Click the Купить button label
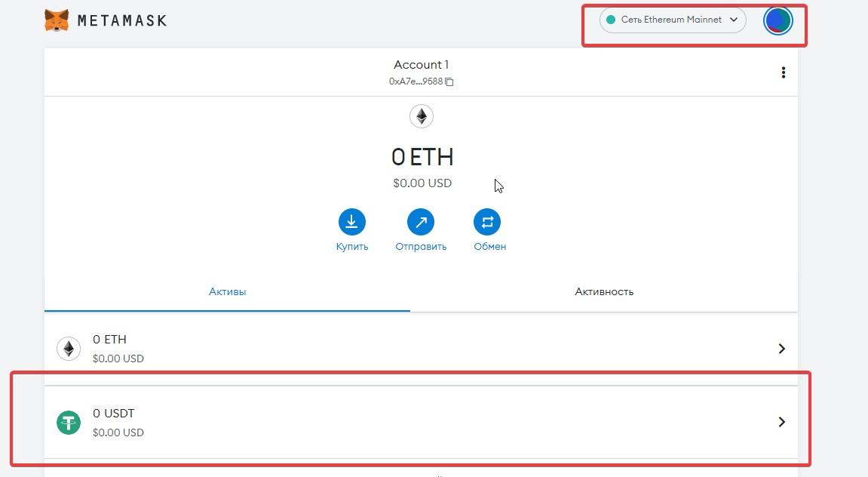 [351, 245]
